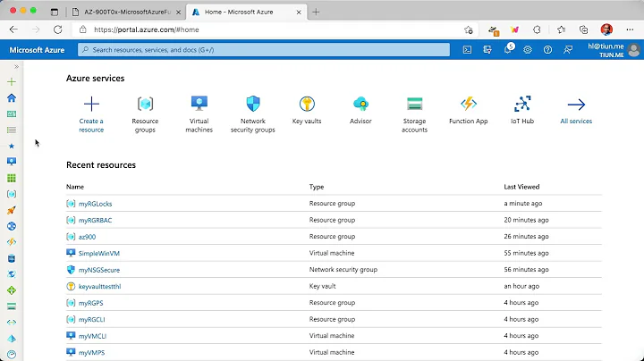The height and width of the screenshot is (361, 644).
Task: Click the sidebar green grid All resources icon
Action: [12, 178]
